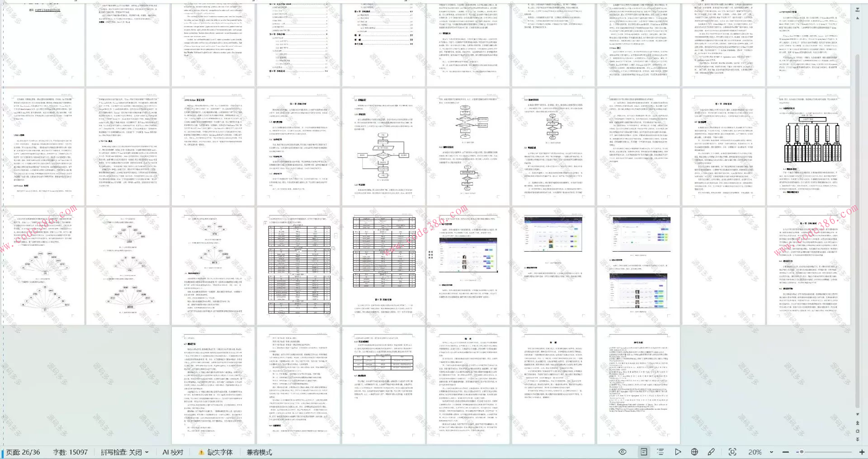This screenshot has height=459, width=868.
Task: Click the vertical scrollbar up arrow
Action: (858, 18)
